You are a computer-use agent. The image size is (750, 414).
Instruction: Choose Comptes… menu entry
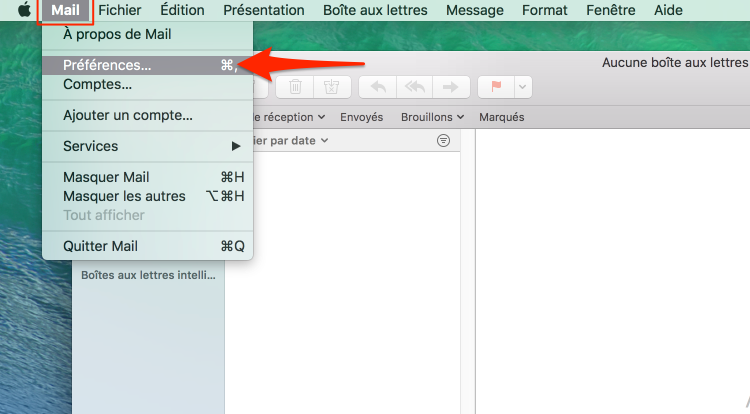(x=147, y=85)
